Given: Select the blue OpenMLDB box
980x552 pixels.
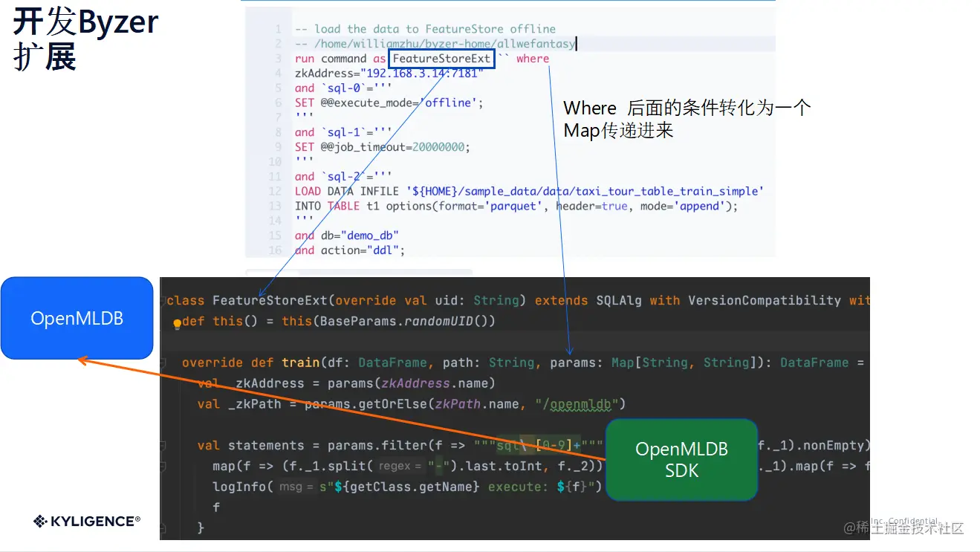Looking at the screenshot, I should pos(77,318).
